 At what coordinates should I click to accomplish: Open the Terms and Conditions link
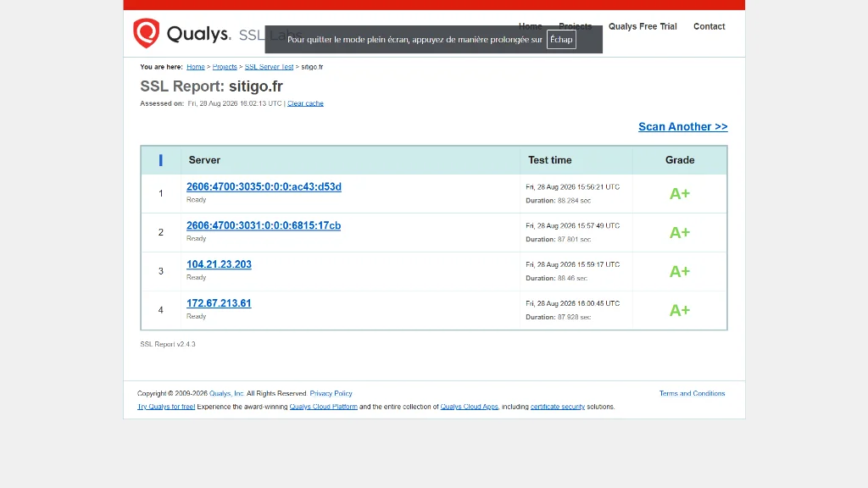tap(692, 393)
